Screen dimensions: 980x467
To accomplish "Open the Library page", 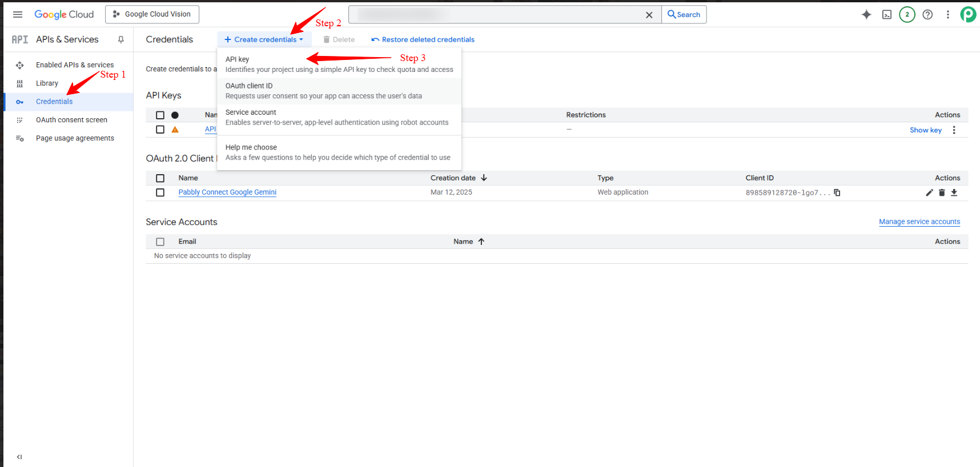I will coord(47,83).
